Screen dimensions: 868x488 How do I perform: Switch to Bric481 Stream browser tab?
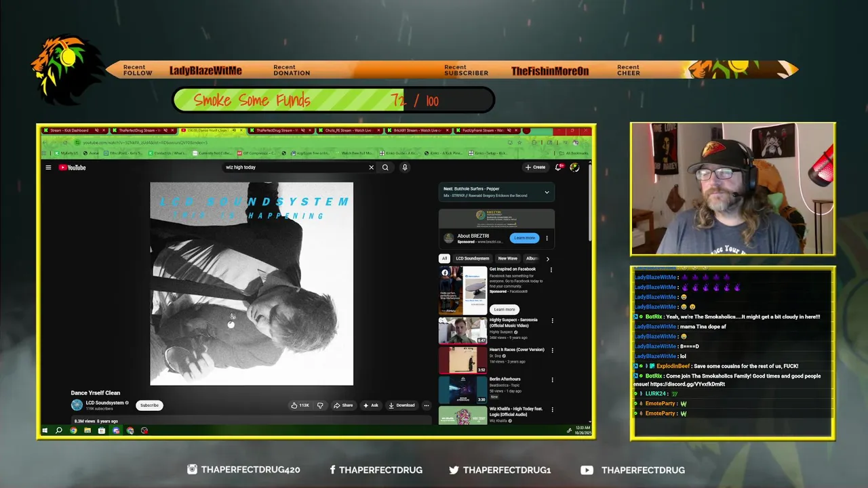point(418,130)
